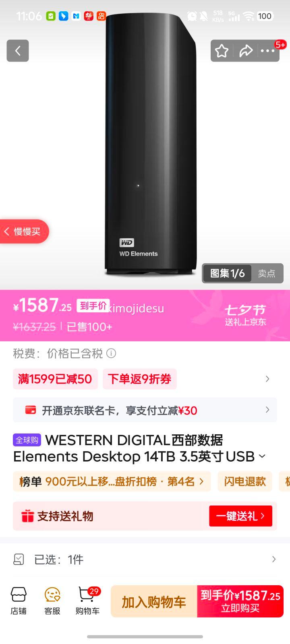Open the 榜单 ranking link
The image size is (290, 644).
point(112,481)
